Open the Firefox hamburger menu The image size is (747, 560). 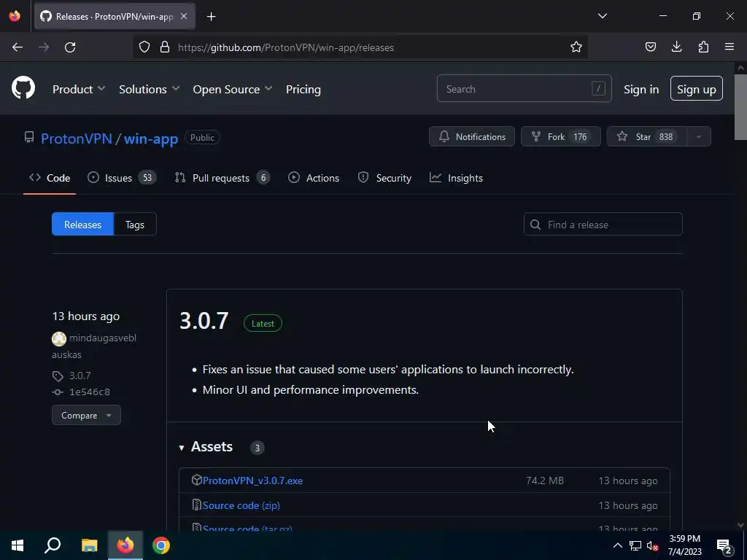point(729,47)
